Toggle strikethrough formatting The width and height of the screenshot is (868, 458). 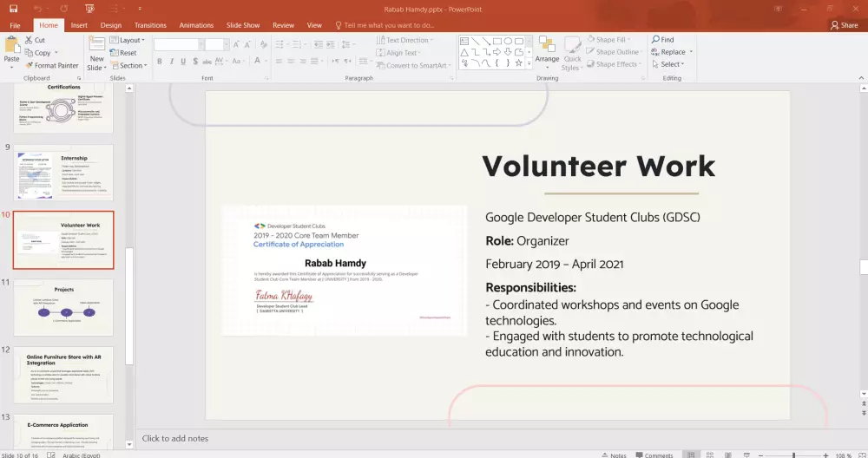[x=207, y=61]
